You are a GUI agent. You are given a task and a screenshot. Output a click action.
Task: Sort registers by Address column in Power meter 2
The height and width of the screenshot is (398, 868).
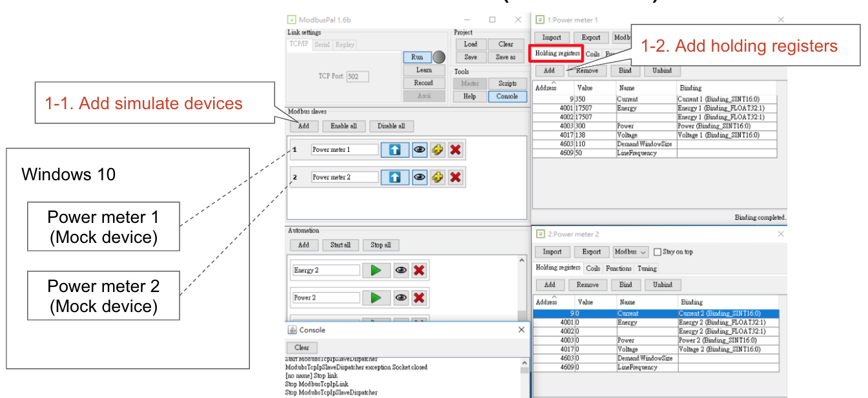point(547,302)
